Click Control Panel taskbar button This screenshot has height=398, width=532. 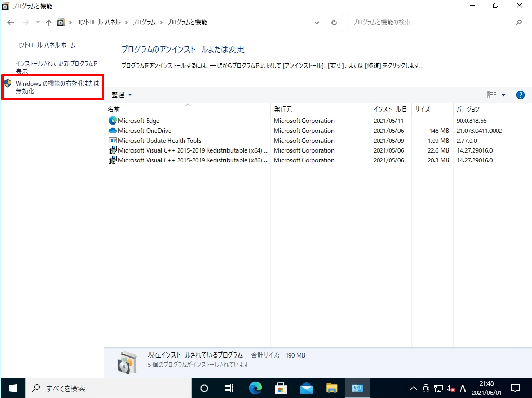(x=357, y=388)
